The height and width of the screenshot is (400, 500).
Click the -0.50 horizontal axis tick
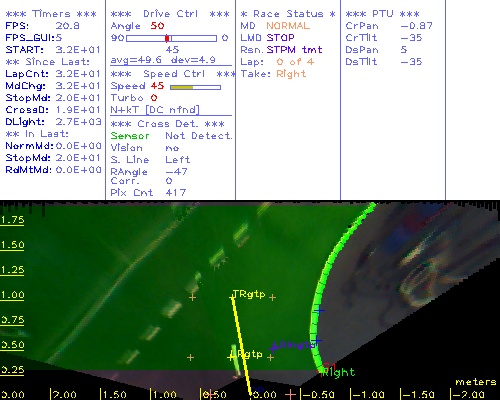(x=317, y=394)
